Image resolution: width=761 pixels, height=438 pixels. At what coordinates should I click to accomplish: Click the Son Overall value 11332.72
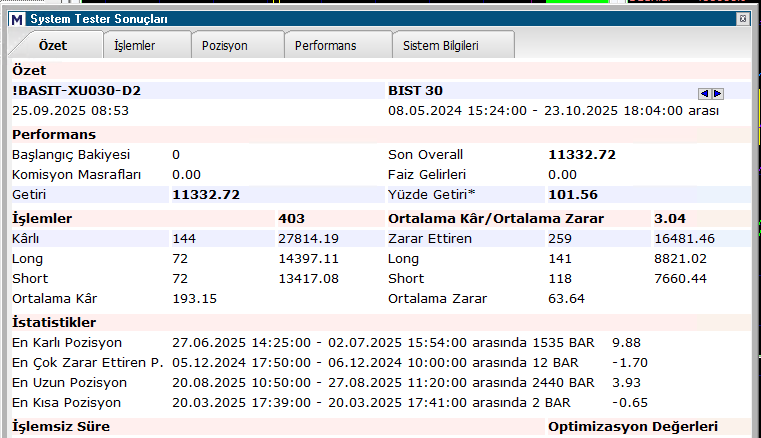click(582, 155)
